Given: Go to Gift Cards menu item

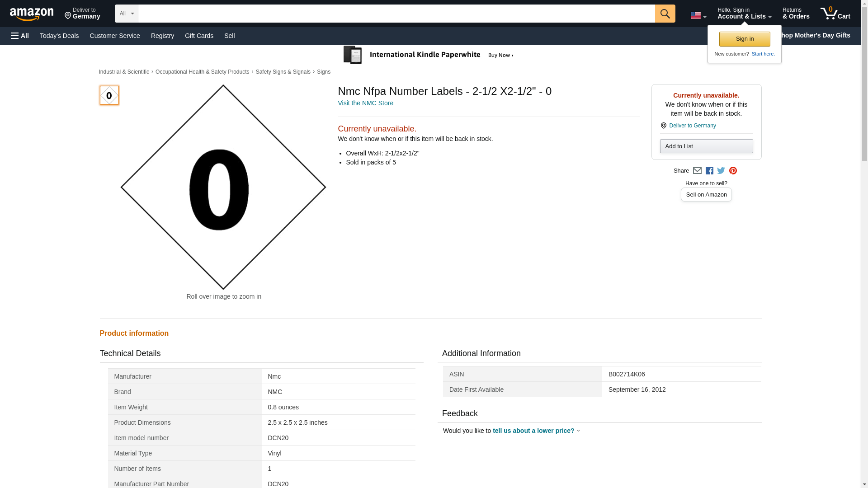Looking at the screenshot, I should [199, 36].
